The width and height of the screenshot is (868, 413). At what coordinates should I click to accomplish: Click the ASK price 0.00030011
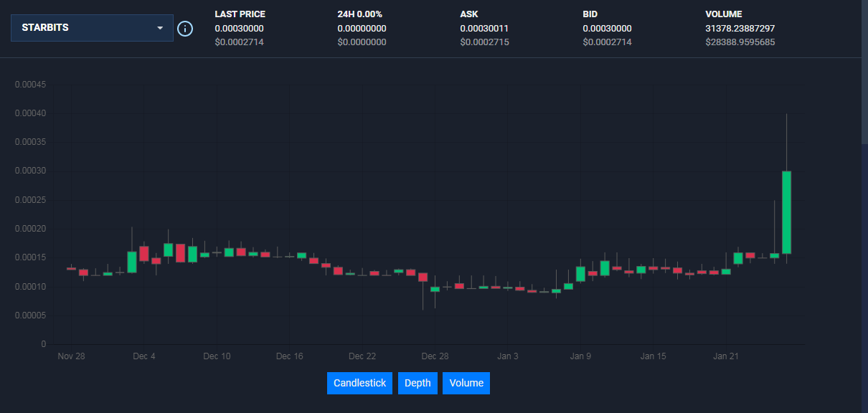tap(484, 28)
